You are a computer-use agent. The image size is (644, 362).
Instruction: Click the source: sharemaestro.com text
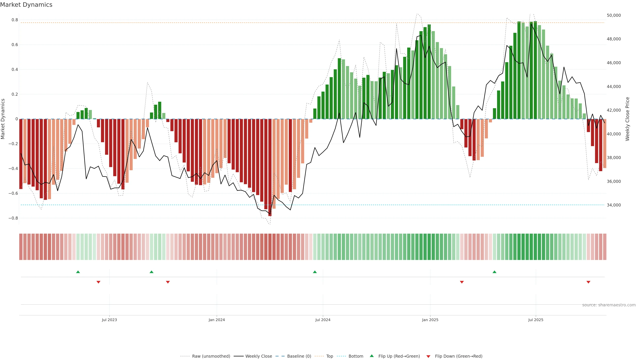(609, 305)
